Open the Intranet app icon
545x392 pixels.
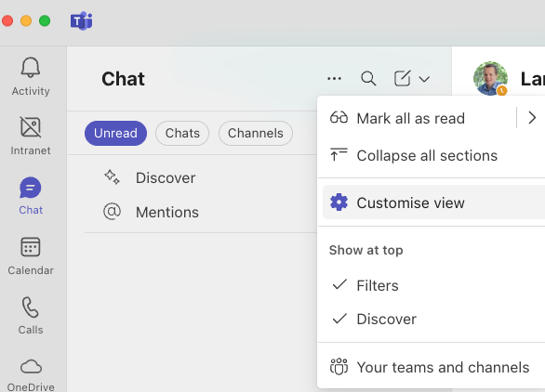coord(31,126)
